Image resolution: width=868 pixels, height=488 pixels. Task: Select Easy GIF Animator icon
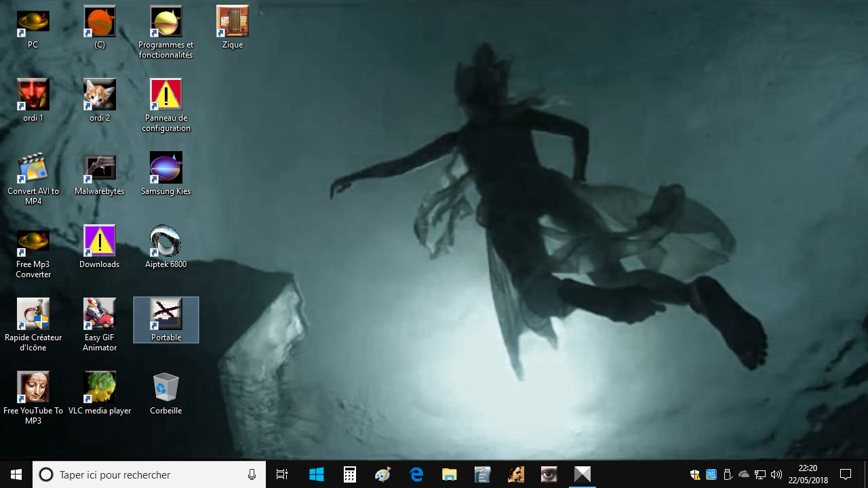tap(100, 325)
